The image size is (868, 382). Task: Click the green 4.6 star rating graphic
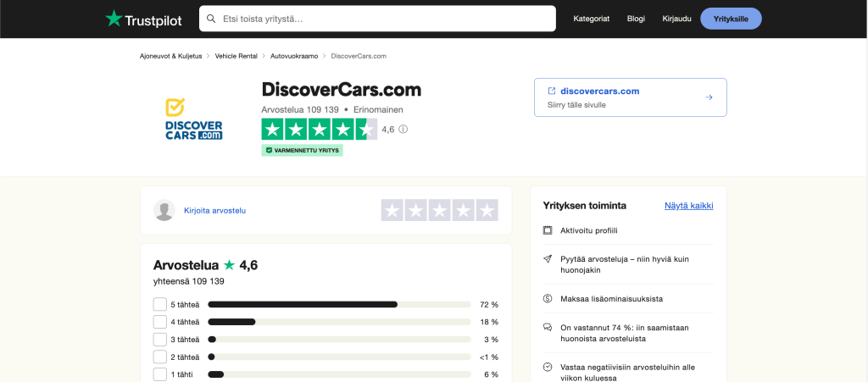tap(320, 130)
